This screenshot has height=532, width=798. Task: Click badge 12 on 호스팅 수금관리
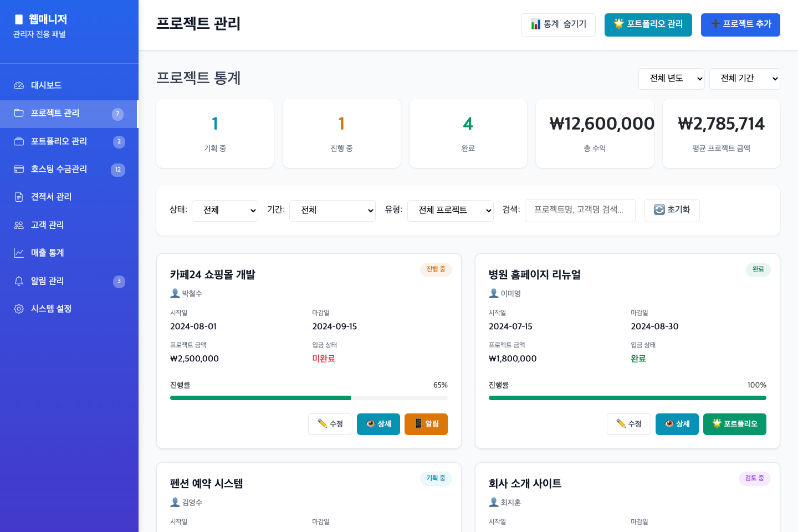118,170
